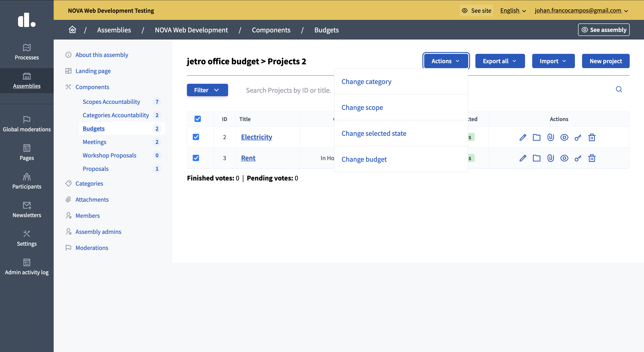644x352 pixels.
Task: Click the pencil edit icon for Electricity
Action: click(x=523, y=137)
